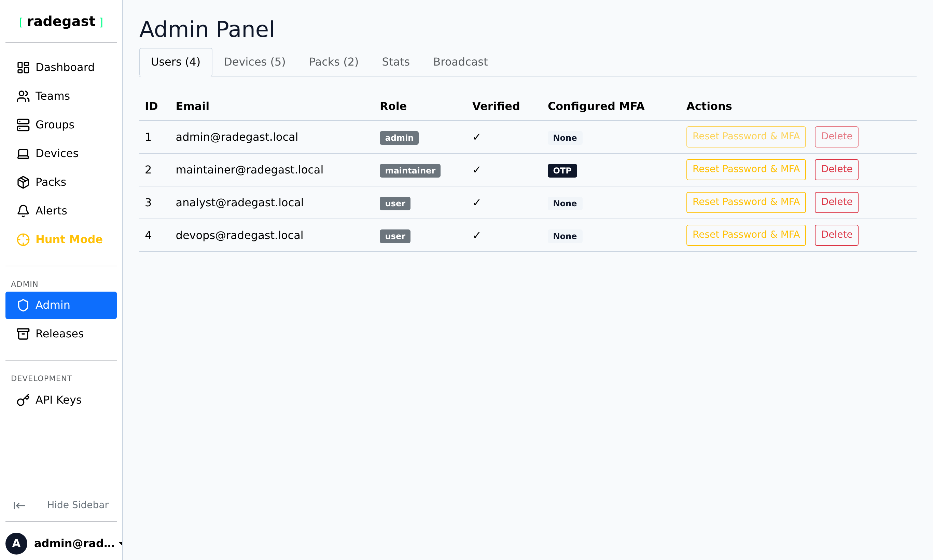Screen dimensions: 933x560
Task: Open the Stats tab
Action: [x=395, y=62]
